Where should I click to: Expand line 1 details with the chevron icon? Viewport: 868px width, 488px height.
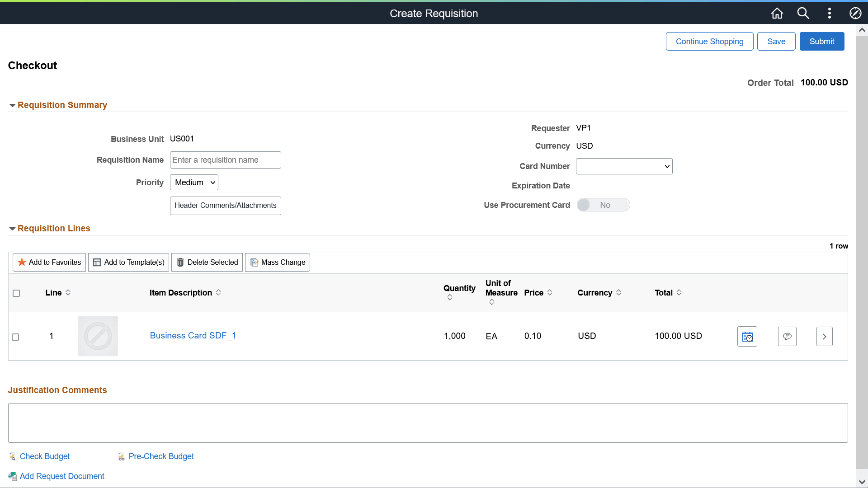(825, 336)
